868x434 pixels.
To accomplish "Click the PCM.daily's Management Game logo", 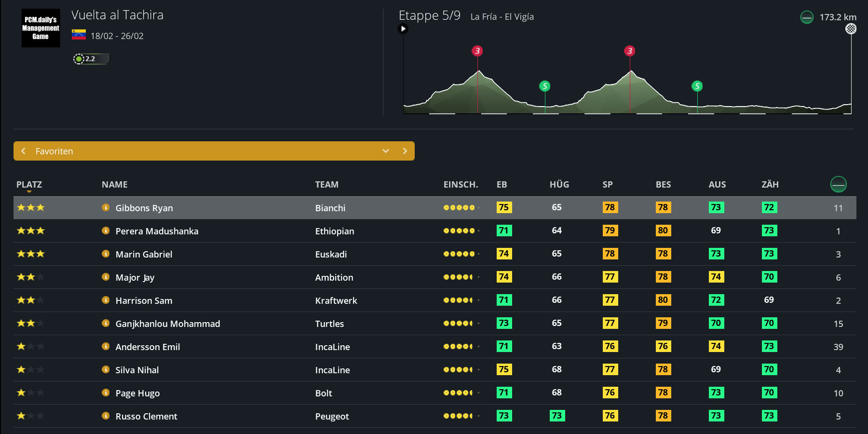I will pos(41,28).
